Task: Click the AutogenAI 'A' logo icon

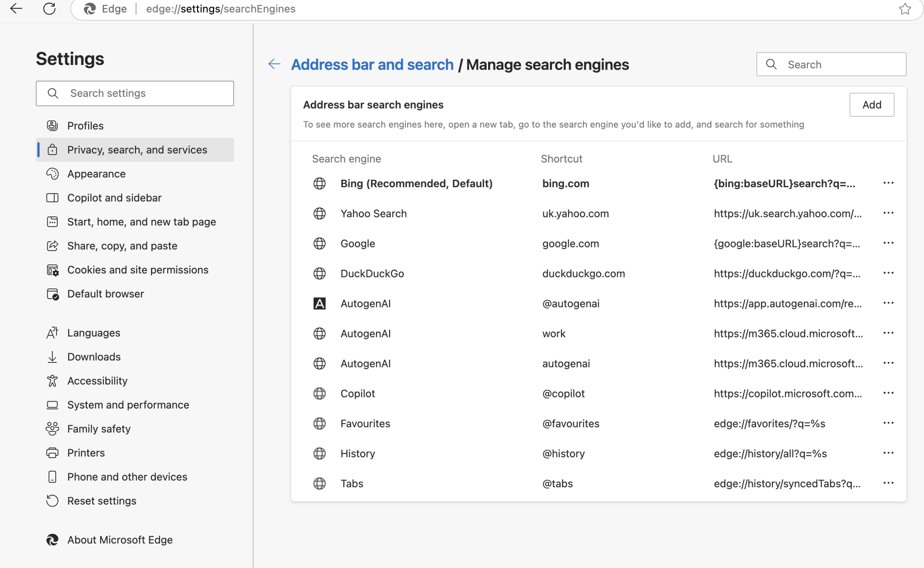Action: pyautogui.click(x=319, y=304)
